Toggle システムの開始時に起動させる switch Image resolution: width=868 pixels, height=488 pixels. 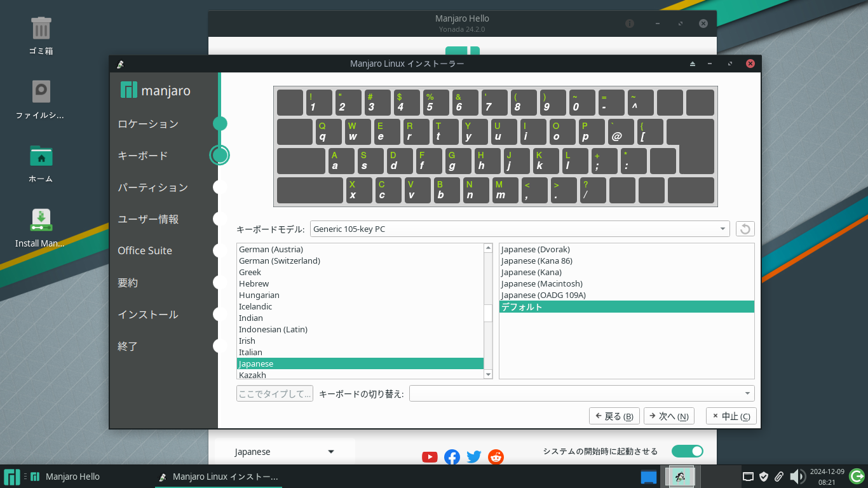pos(688,451)
